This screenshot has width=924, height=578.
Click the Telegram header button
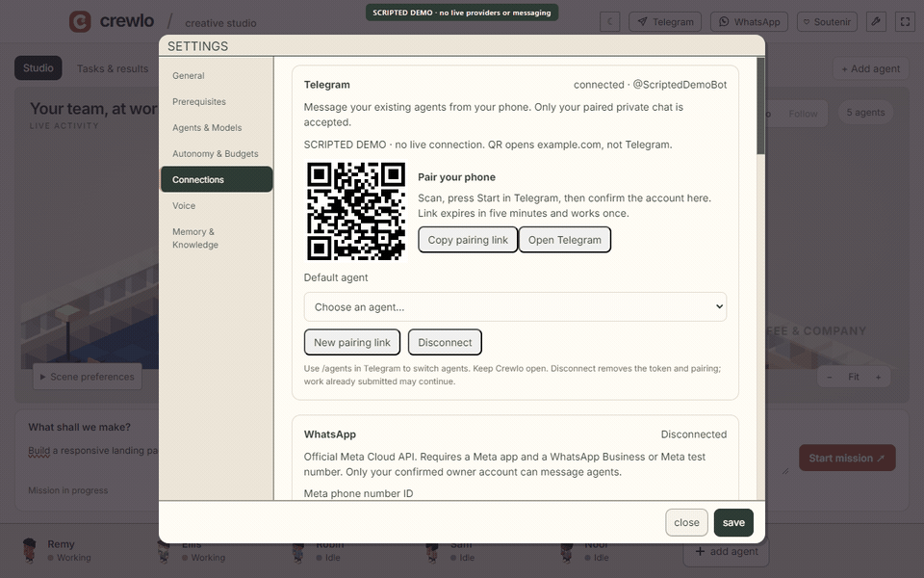point(665,22)
